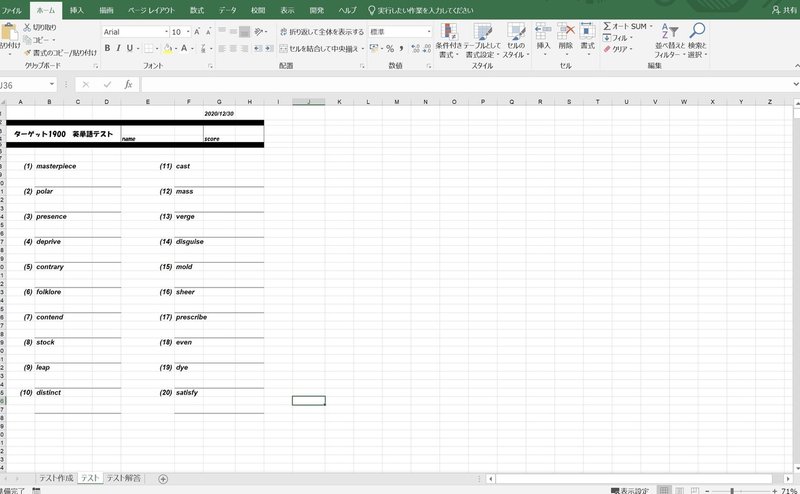Open Cell Styles (セルのスタイル)
This screenshot has width=800, height=494.
(x=516, y=41)
